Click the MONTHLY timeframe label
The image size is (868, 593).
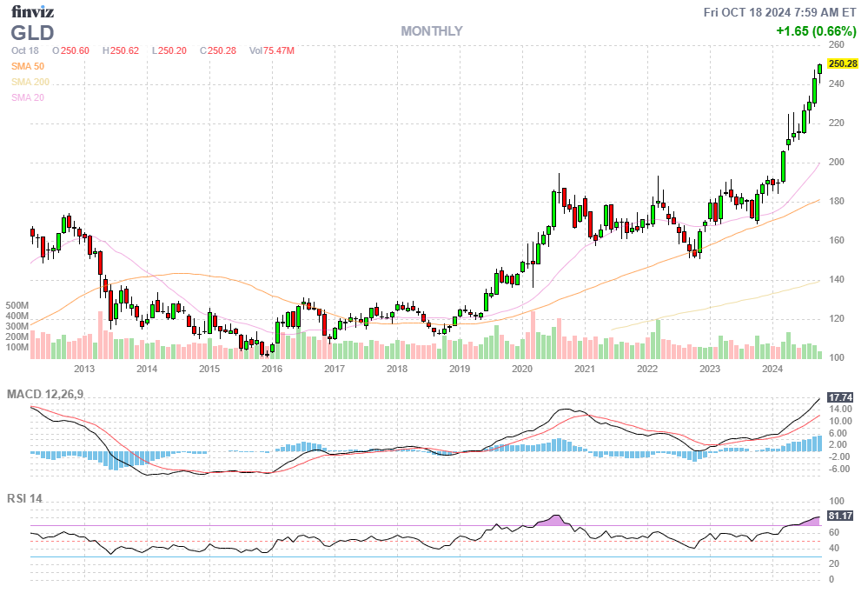pos(432,31)
